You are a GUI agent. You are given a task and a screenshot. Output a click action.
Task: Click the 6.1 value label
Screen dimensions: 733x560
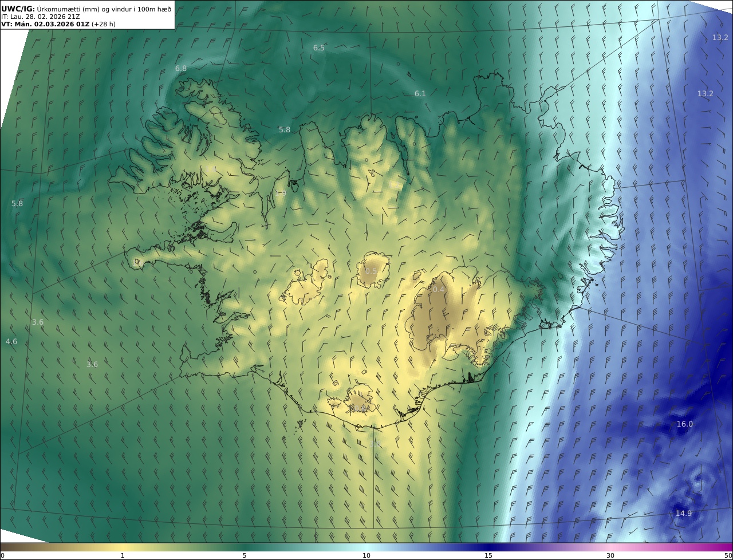click(x=420, y=93)
